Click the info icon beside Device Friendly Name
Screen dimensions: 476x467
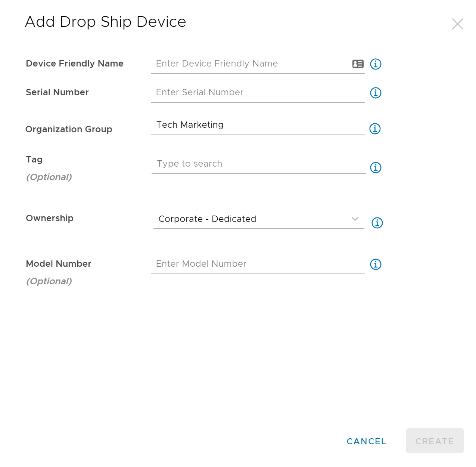pos(376,64)
